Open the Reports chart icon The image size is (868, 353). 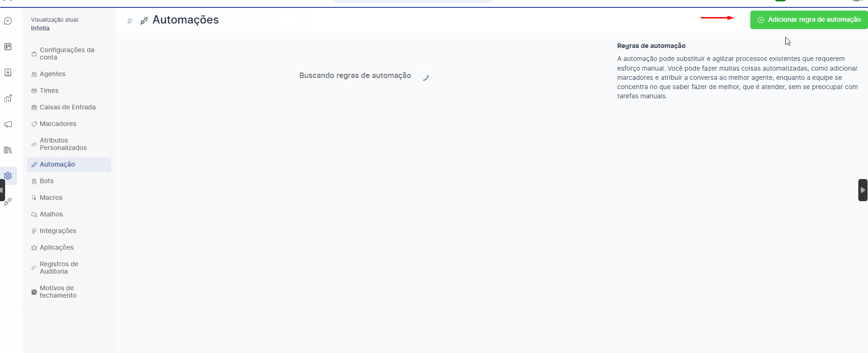point(8,98)
